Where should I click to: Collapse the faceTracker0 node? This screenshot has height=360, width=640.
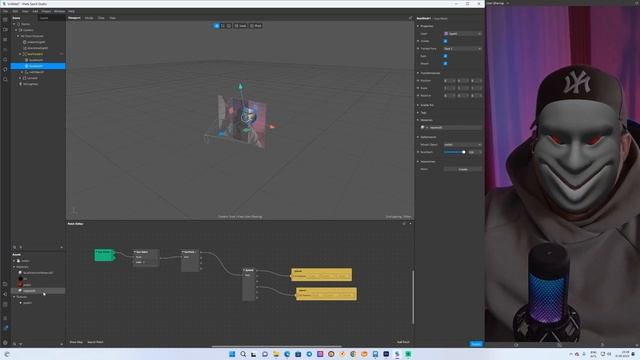20,54
